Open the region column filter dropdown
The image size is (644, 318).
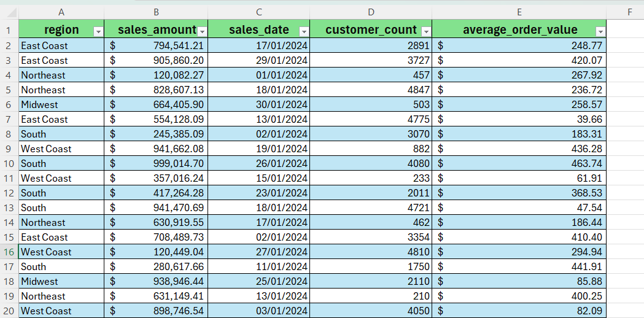(x=98, y=31)
